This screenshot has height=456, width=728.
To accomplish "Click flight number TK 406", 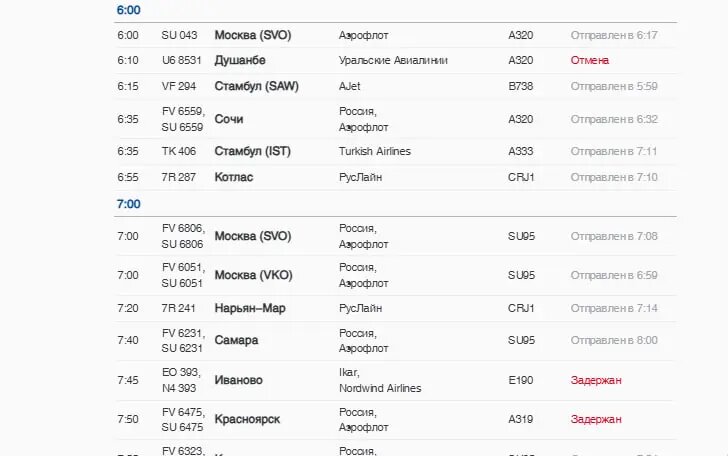I will (179, 152).
